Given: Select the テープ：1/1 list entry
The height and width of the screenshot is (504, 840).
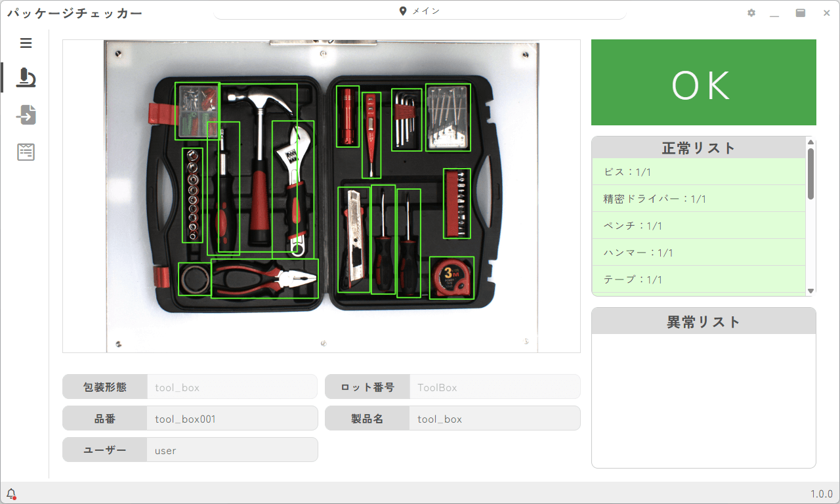Looking at the screenshot, I should (x=699, y=279).
